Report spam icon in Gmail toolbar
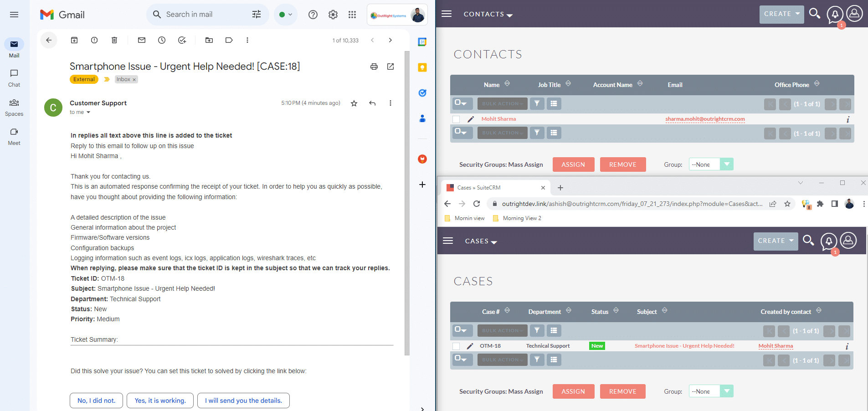The width and height of the screenshot is (868, 411). tap(94, 40)
